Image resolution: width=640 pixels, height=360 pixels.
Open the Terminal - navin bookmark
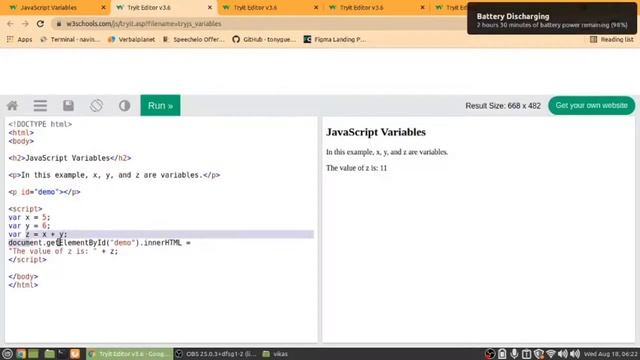pyautogui.click(x=70, y=39)
